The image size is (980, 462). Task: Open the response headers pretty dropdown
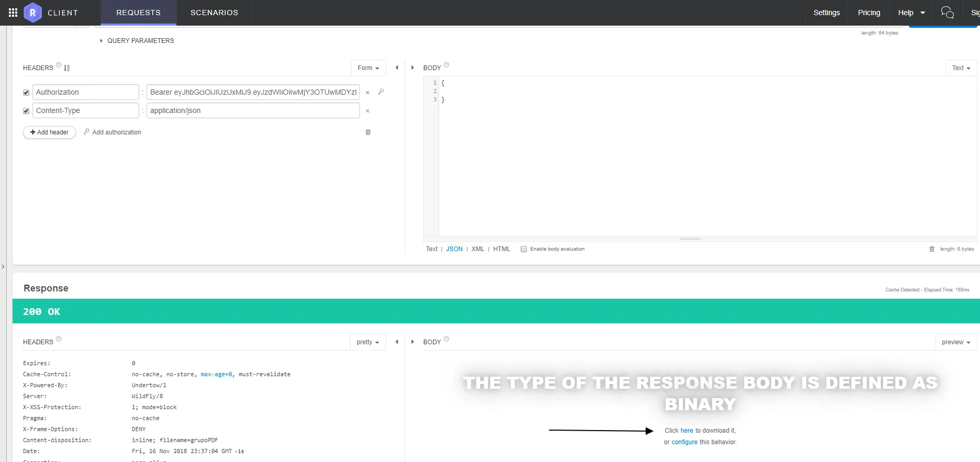368,342
